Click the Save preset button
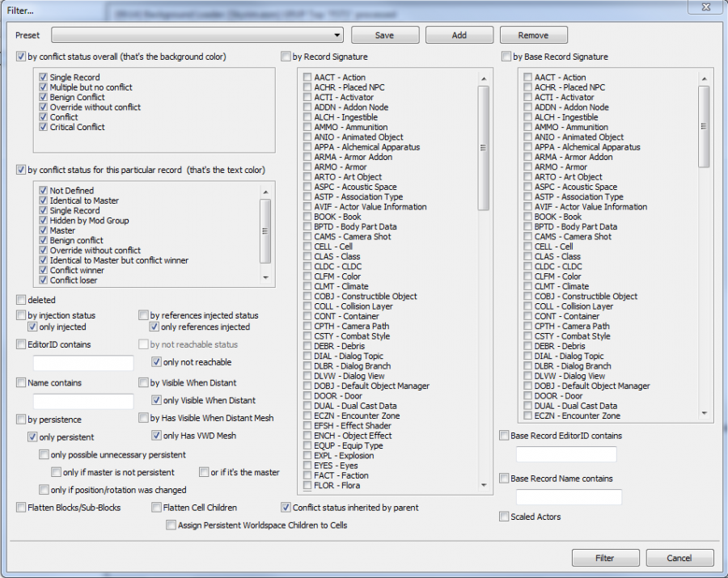728x578 pixels. [385, 35]
